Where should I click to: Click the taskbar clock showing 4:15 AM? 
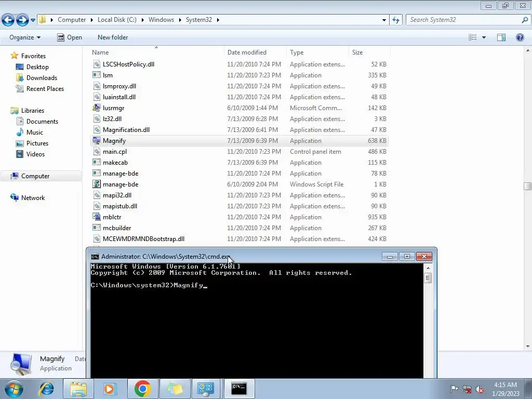click(506, 389)
